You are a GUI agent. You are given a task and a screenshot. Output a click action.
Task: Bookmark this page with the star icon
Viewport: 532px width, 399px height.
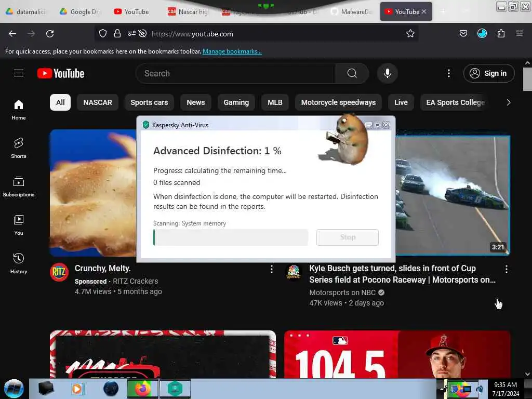coord(410,34)
